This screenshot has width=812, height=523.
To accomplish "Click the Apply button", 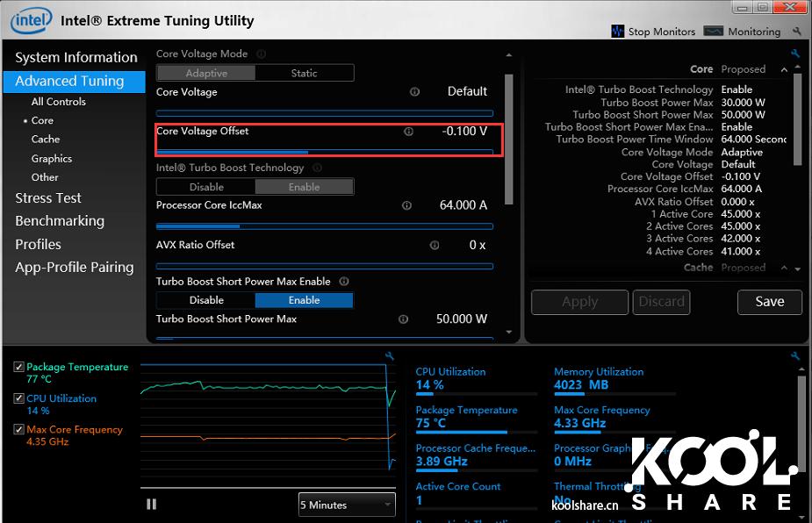I will click(x=580, y=302).
